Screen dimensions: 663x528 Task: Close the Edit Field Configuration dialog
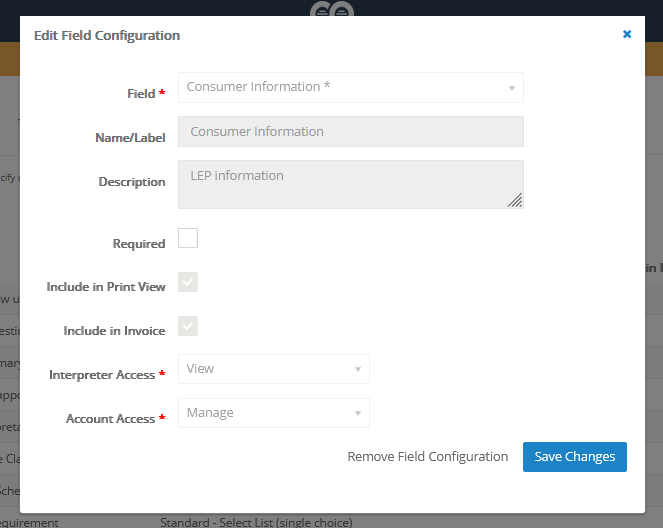(x=627, y=34)
